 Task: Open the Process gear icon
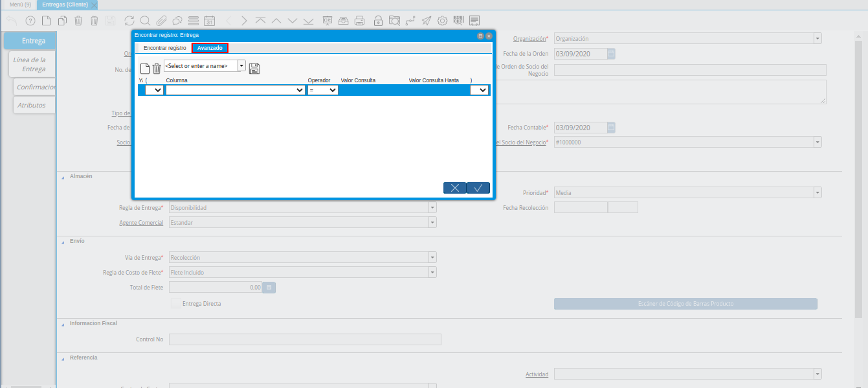(x=442, y=21)
